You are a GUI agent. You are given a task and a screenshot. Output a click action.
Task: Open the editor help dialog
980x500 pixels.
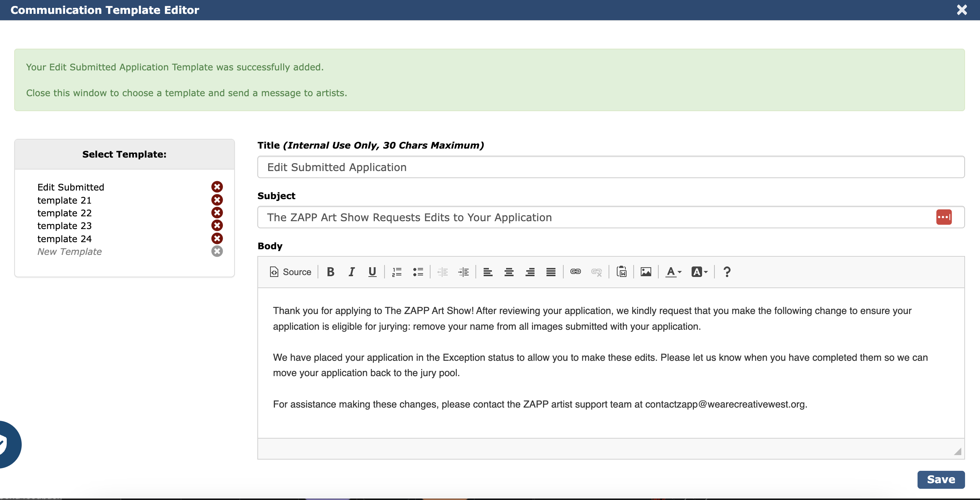(727, 272)
